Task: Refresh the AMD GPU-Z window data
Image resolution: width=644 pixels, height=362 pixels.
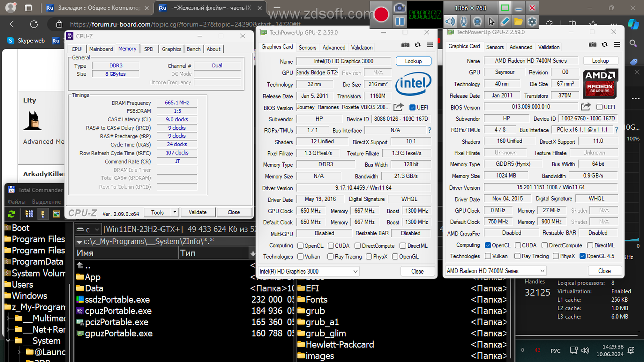Action: [604, 44]
